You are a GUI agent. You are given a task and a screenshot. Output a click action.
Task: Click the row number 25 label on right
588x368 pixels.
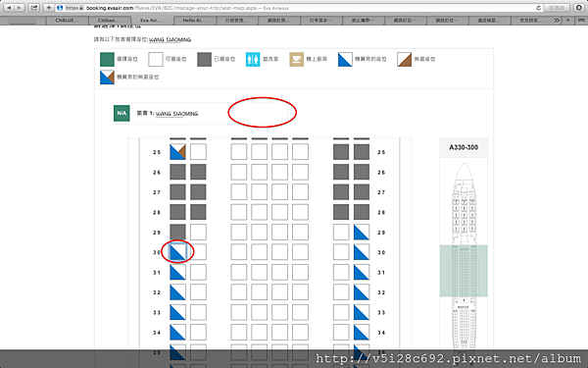381,152
